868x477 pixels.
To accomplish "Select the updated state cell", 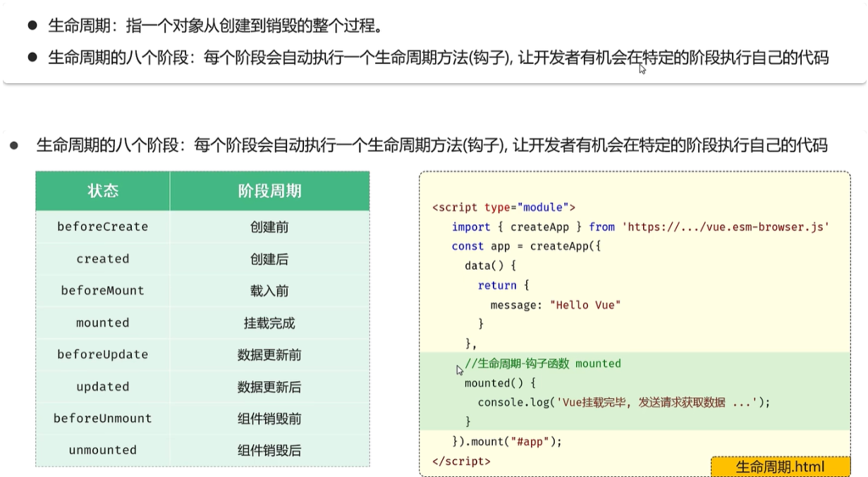I will click(103, 387).
